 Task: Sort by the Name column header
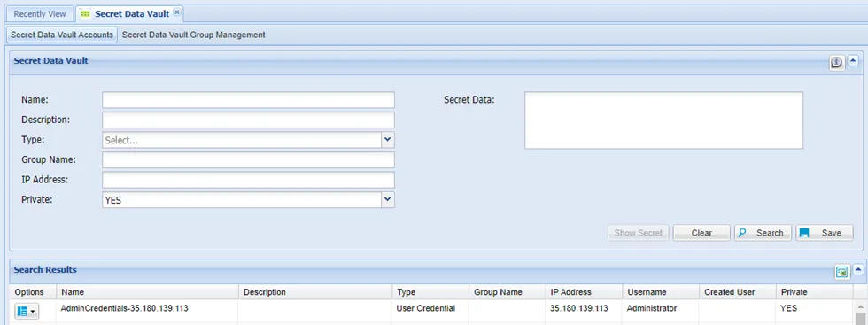148,291
